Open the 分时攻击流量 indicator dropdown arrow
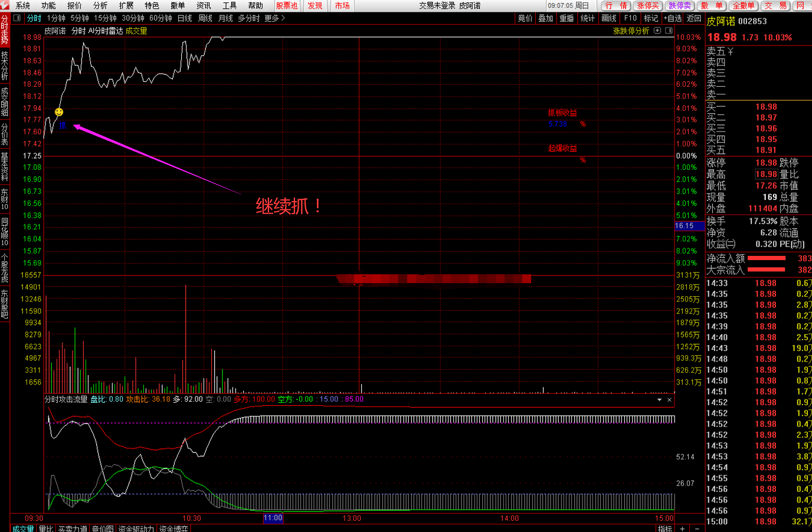The image size is (812, 532). tap(659, 400)
